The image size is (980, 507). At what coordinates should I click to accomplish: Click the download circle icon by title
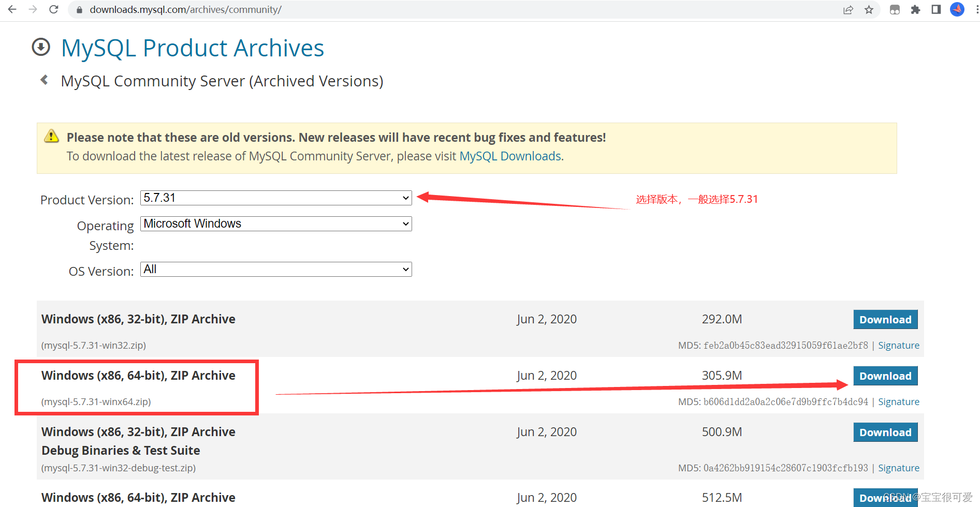pos(41,47)
